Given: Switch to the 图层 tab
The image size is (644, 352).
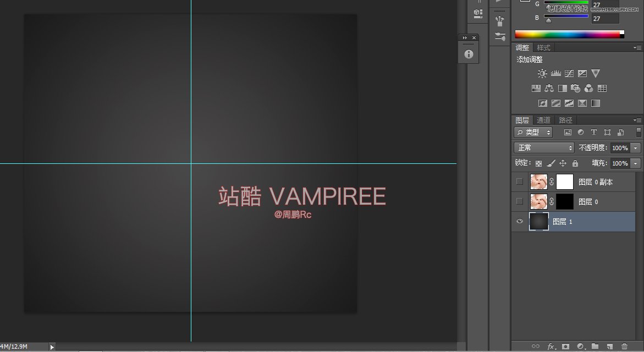Looking at the screenshot, I should coord(522,120).
